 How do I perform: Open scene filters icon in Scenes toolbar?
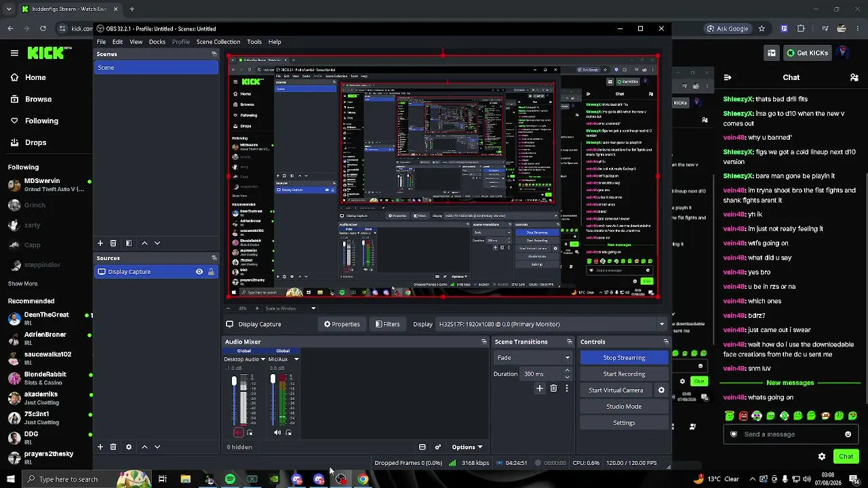pos(129,243)
